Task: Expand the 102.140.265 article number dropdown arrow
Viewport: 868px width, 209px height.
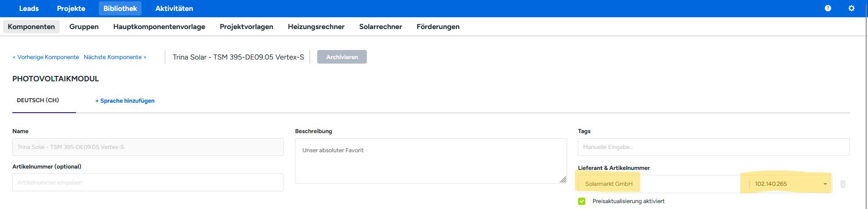Action: coord(825,184)
